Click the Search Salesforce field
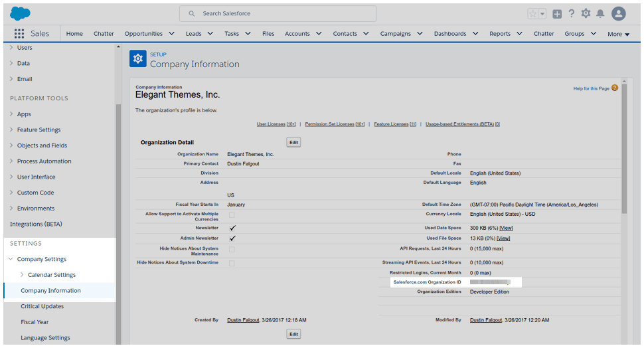 (278, 13)
